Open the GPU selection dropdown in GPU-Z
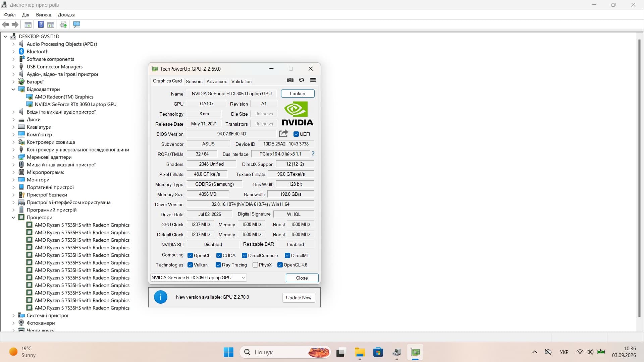The width and height of the screenshot is (644, 362). pos(198,278)
